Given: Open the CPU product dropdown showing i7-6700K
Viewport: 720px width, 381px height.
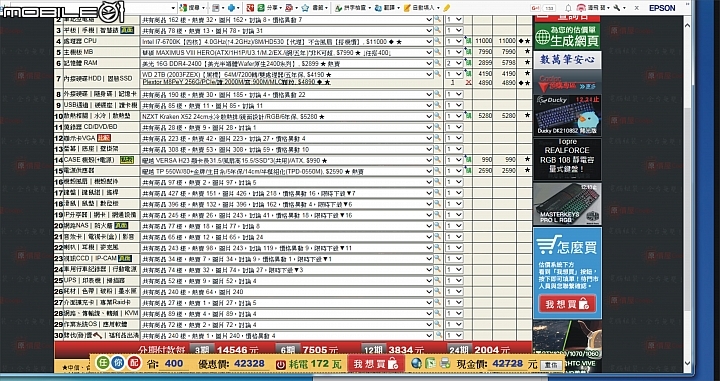Looking at the screenshot, I should tap(287, 41).
